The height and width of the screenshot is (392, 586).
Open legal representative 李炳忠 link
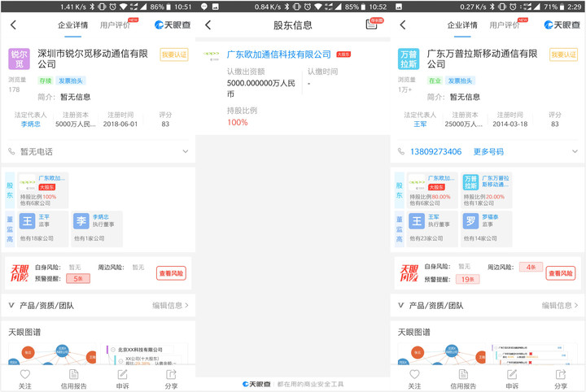31,124
